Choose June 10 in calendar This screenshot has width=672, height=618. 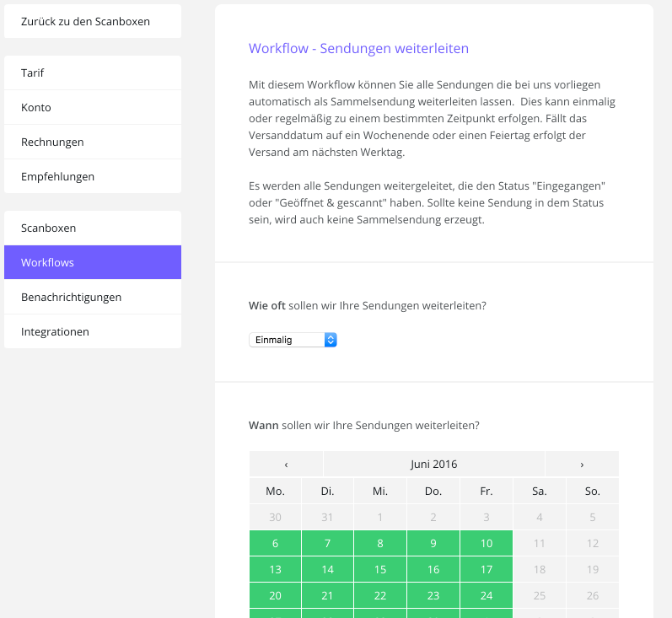tap(487, 544)
